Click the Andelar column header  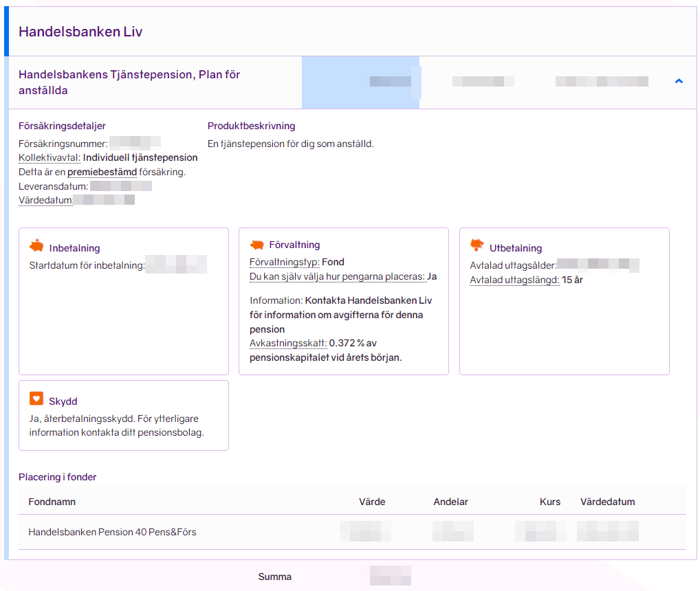click(450, 502)
